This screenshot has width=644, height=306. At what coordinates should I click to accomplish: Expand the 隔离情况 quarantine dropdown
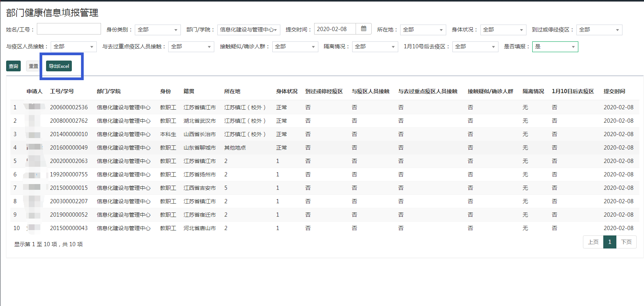[x=374, y=47]
